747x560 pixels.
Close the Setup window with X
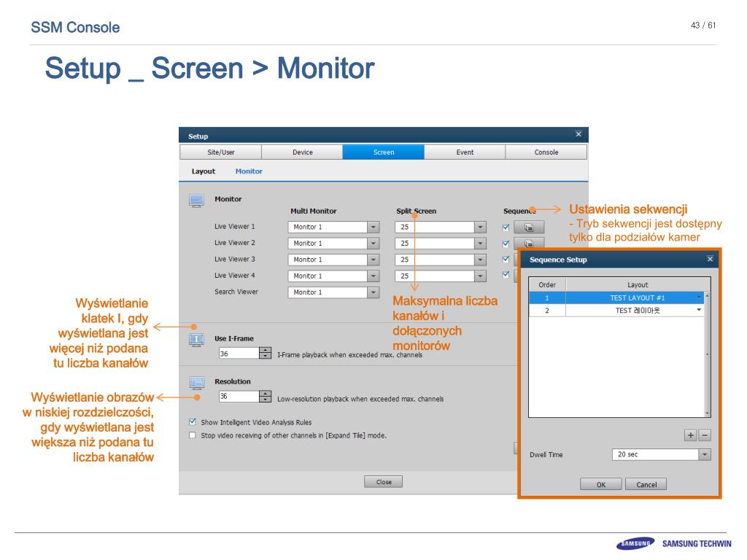578,134
